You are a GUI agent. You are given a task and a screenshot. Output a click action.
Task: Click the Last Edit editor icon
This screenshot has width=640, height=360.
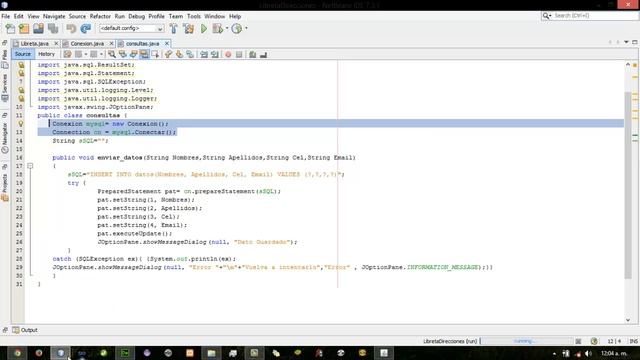pyautogui.click(x=67, y=54)
